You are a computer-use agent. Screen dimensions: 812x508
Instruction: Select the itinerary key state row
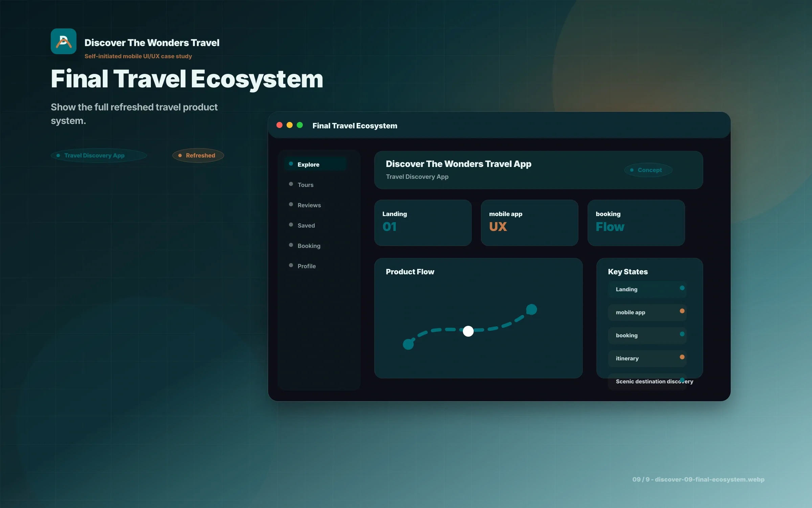[x=647, y=358]
